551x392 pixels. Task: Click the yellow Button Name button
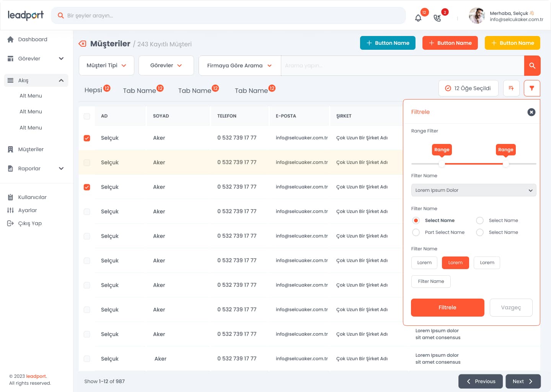513,43
